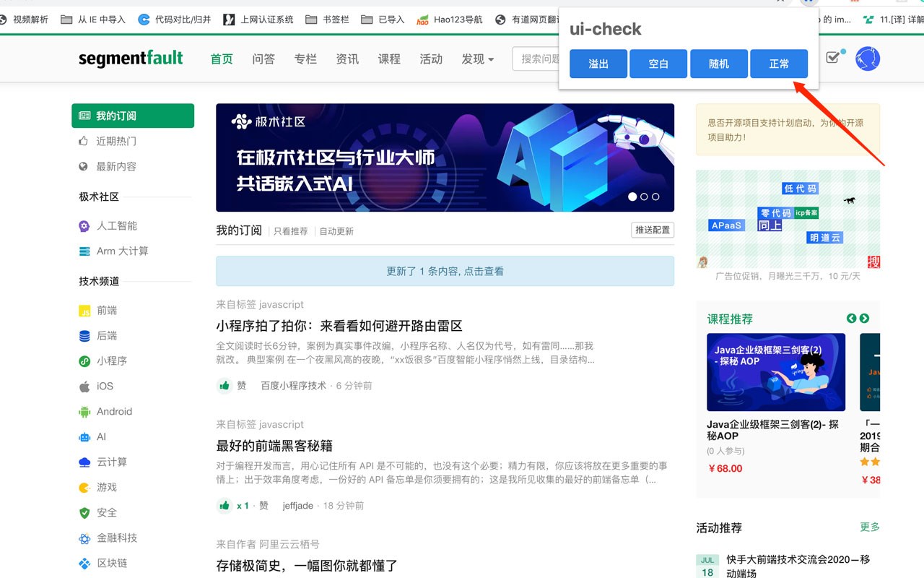This screenshot has width=924, height=578.
Task: Click the Android robot icon
Action: (84, 412)
